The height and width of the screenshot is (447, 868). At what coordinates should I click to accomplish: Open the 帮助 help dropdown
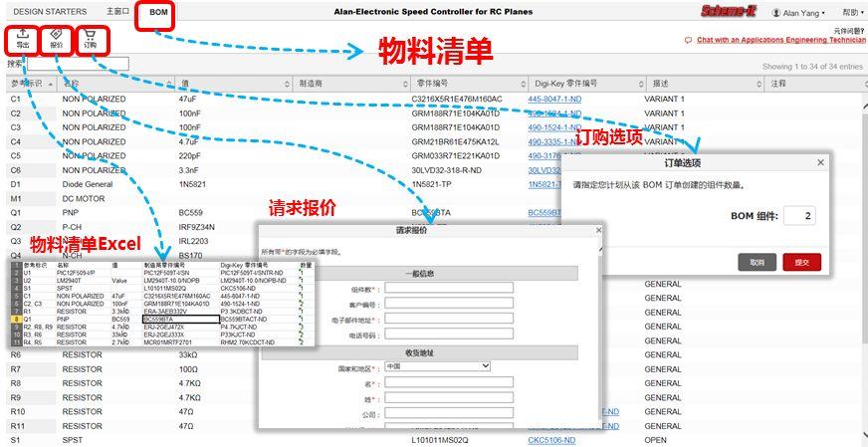coord(853,12)
